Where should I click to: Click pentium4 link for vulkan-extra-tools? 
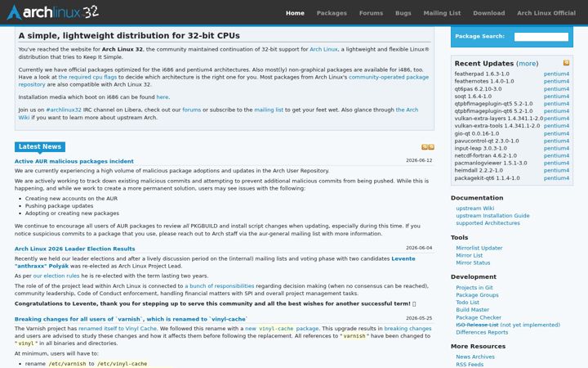click(556, 126)
